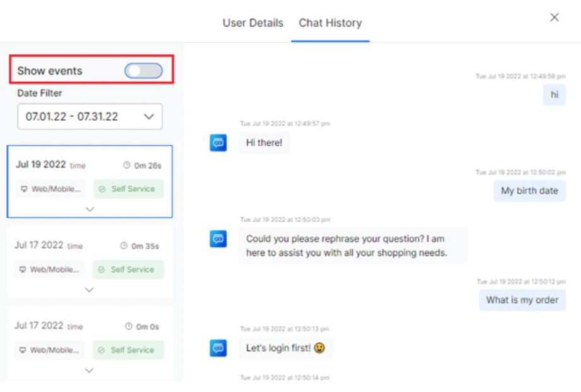Select the user message "What is my order"
The height and width of the screenshot is (392, 581).
click(x=522, y=300)
